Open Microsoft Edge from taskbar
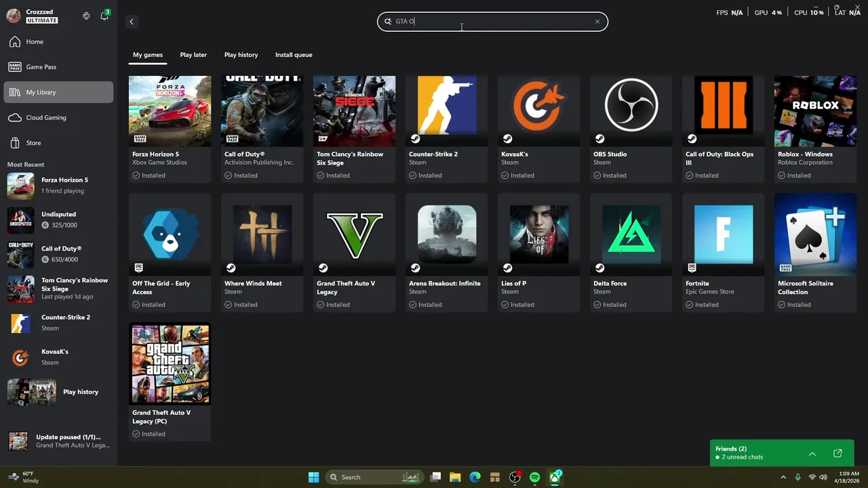Image resolution: width=868 pixels, height=488 pixels. (475, 477)
